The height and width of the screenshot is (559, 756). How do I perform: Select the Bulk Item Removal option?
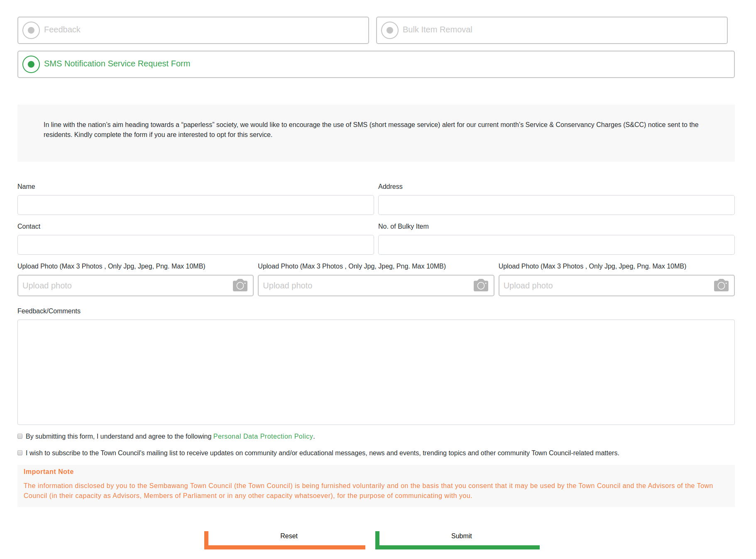(390, 30)
